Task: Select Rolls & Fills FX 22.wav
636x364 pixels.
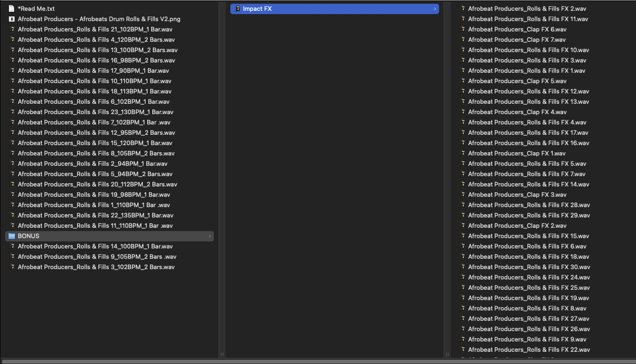Action: point(529,349)
